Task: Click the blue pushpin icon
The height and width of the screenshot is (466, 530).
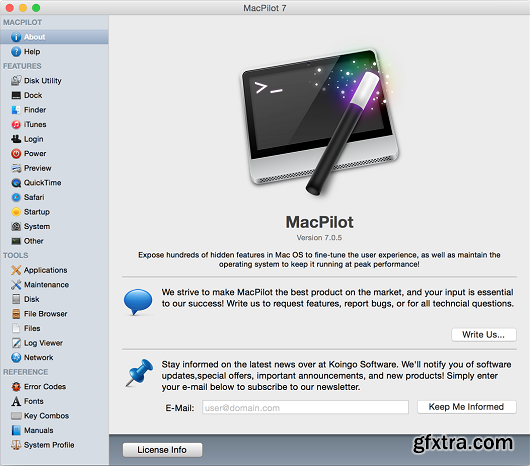Action: click(x=139, y=373)
